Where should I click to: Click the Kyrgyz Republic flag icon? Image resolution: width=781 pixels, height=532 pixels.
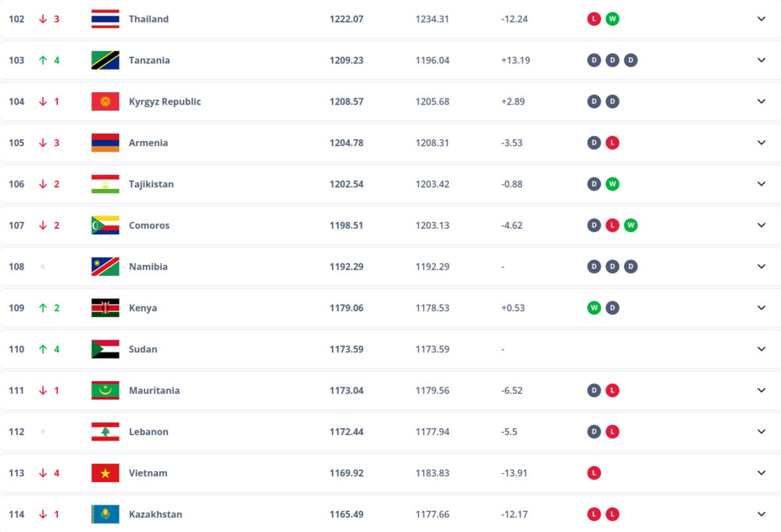pyautogui.click(x=105, y=102)
